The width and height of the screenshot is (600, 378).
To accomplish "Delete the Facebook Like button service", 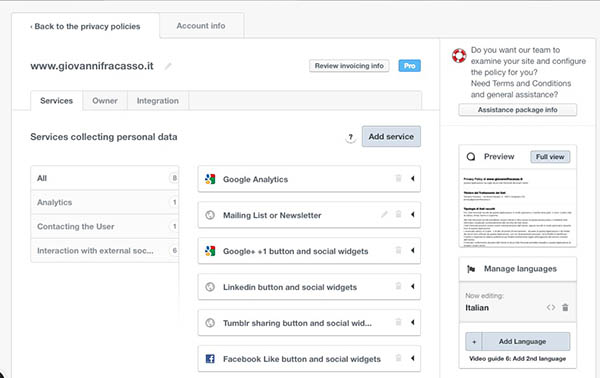I will (398, 358).
